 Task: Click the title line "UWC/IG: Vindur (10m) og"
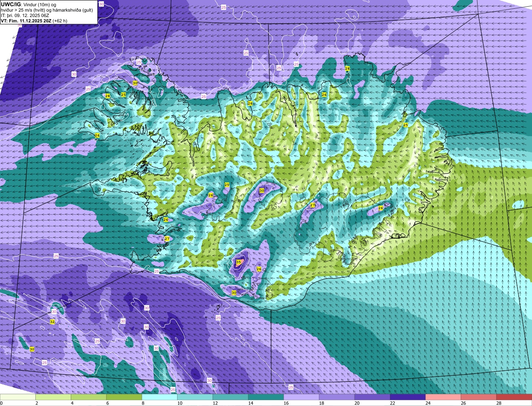coord(28,5)
